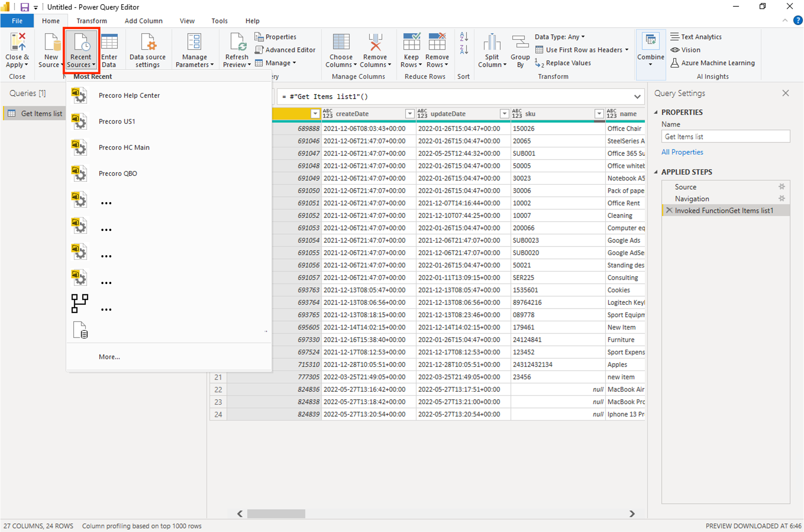Switch to the Transform tab
The image size is (804, 532).
coord(92,21)
